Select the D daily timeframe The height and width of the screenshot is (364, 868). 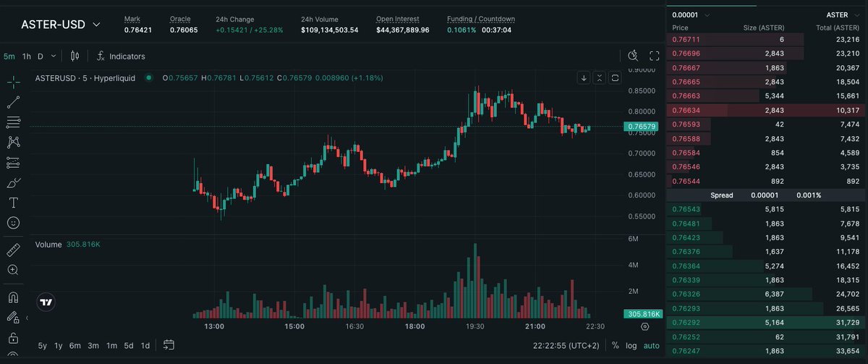click(41, 56)
